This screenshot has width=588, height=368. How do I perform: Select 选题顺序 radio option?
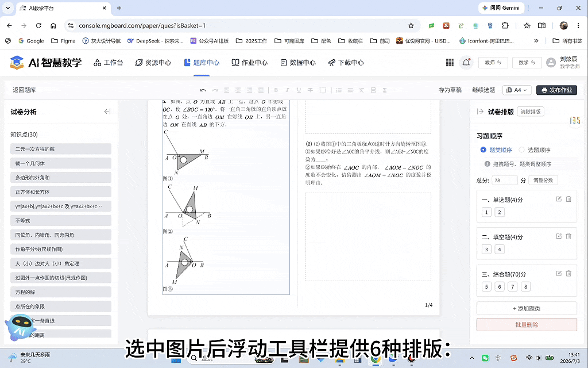click(x=535, y=150)
